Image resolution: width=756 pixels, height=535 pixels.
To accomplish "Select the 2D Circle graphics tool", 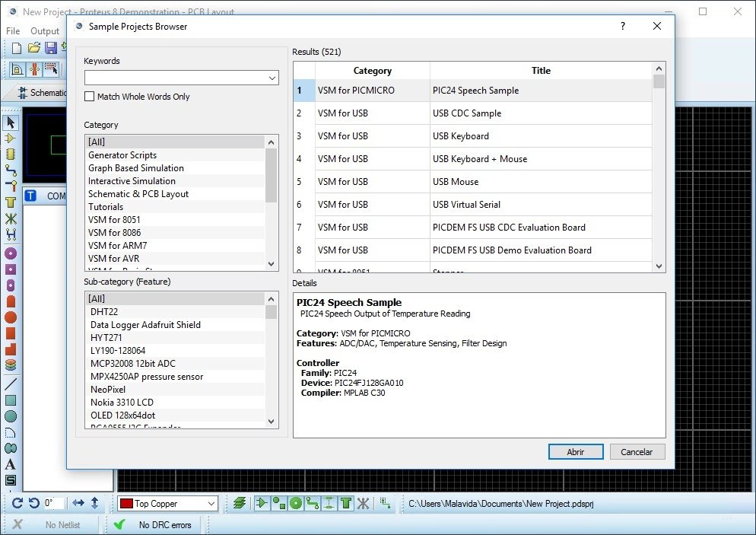I will (11, 416).
